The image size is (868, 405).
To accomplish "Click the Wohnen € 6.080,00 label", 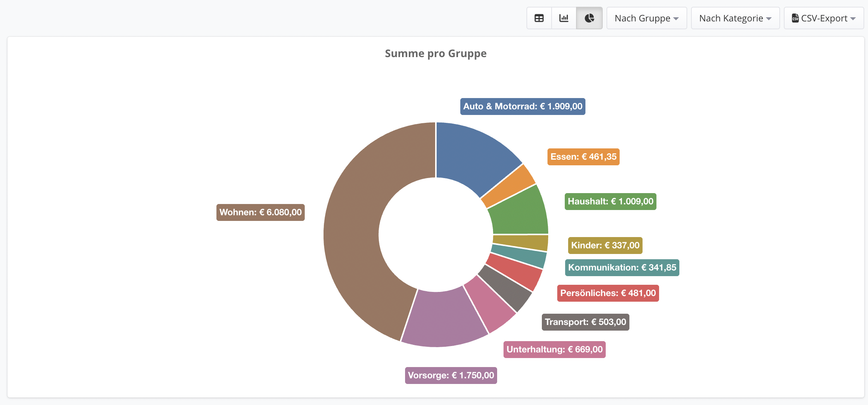I will point(260,212).
